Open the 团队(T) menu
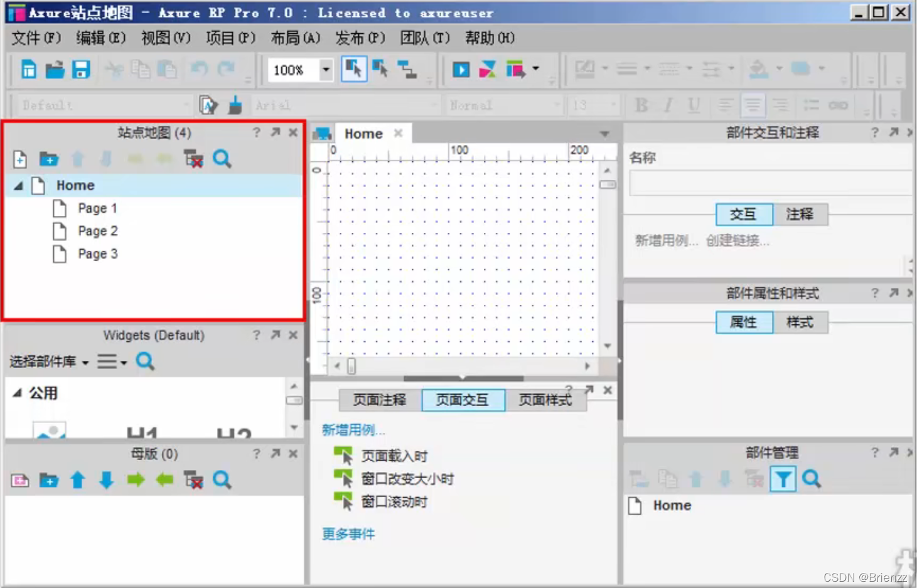The image size is (917, 588). [425, 38]
